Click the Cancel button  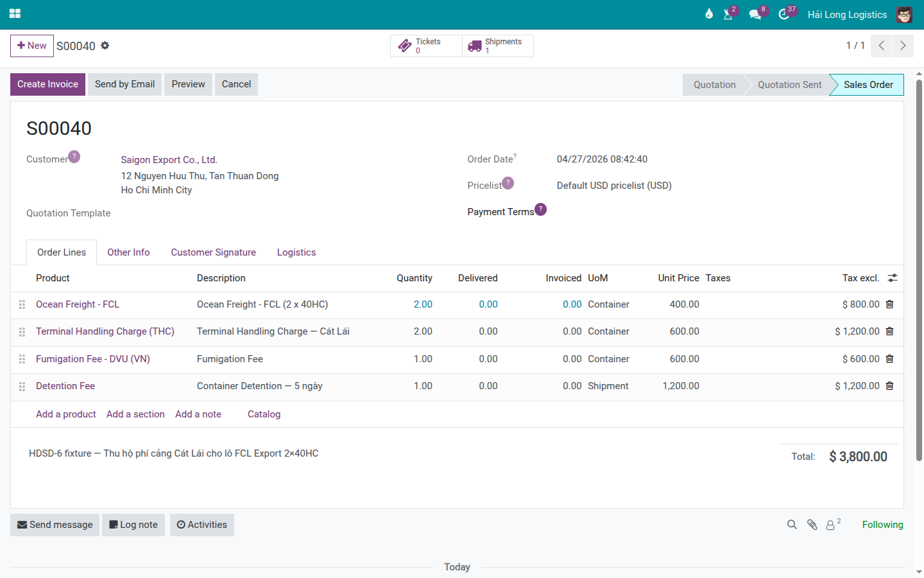(x=236, y=84)
